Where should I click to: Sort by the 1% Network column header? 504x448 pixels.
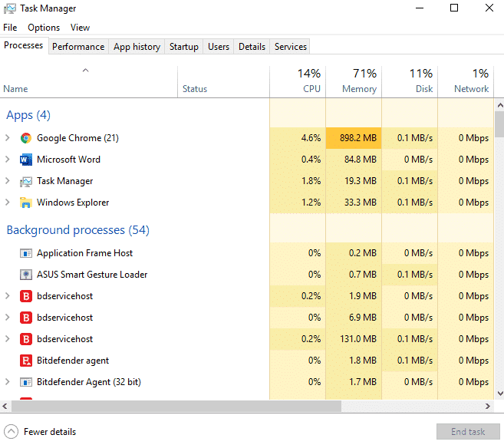(466, 82)
